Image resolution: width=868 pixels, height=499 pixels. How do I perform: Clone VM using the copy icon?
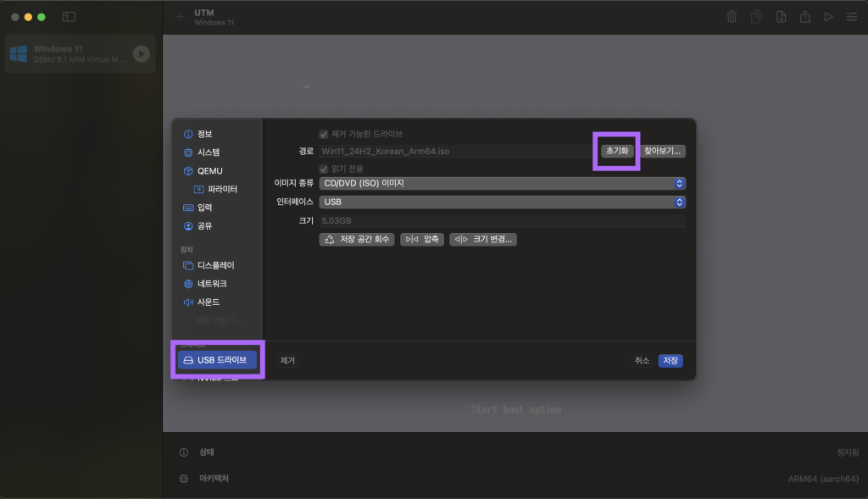pyautogui.click(x=756, y=17)
